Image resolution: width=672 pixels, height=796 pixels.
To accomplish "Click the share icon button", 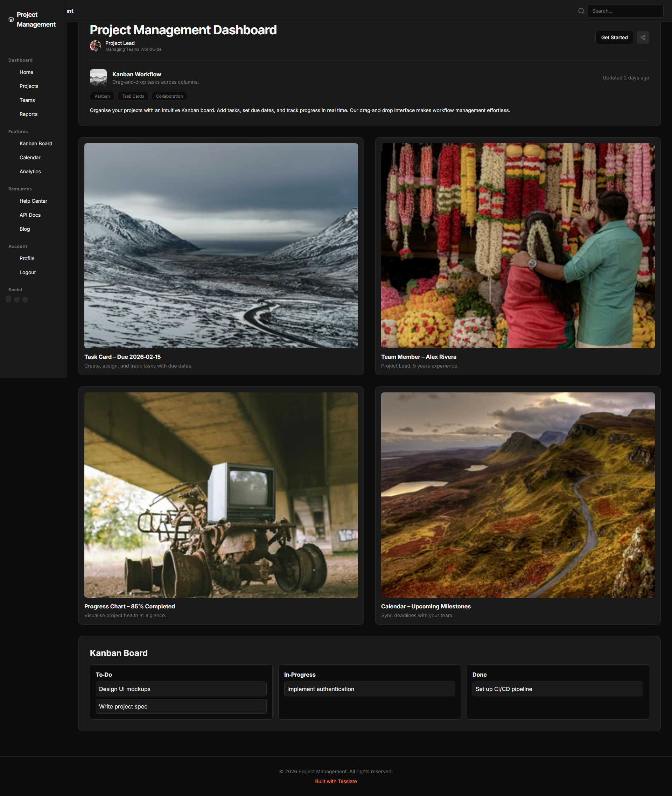I will (643, 37).
